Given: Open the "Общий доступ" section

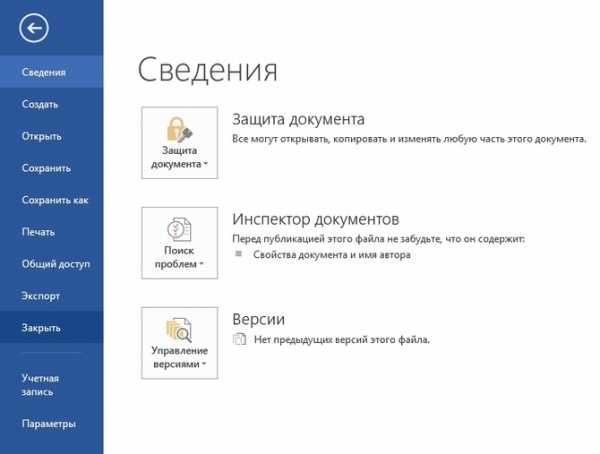Looking at the screenshot, I should click(x=56, y=264).
